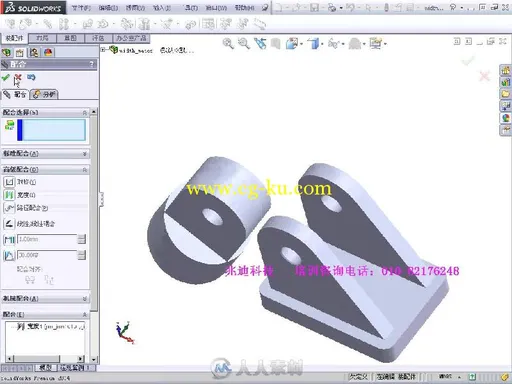Click the Save icon in top toolbar
Screen dimensions: 512x384
point(314,7)
